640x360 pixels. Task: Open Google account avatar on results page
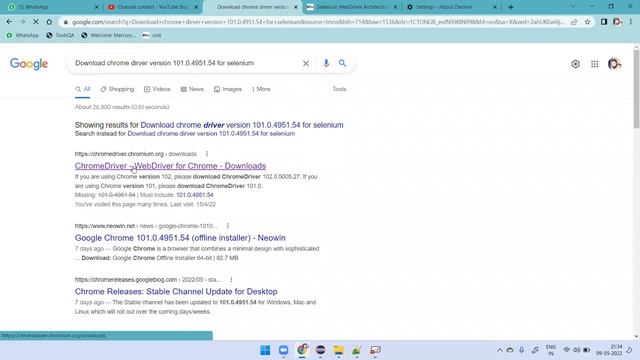(614, 64)
